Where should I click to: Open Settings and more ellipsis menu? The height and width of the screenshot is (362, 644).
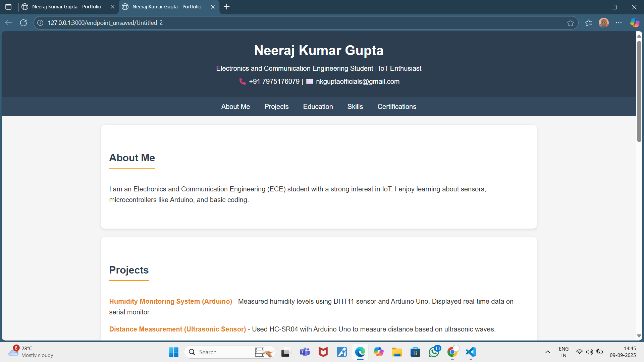(619, 23)
